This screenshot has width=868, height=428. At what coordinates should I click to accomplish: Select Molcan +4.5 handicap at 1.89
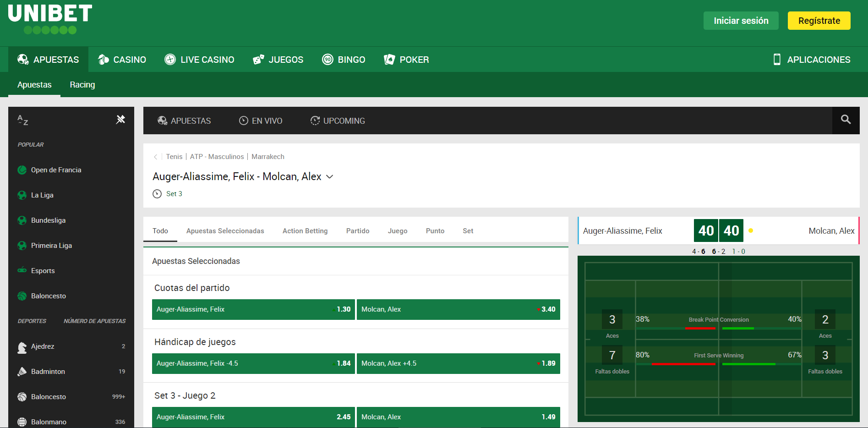(x=458, y=363)
